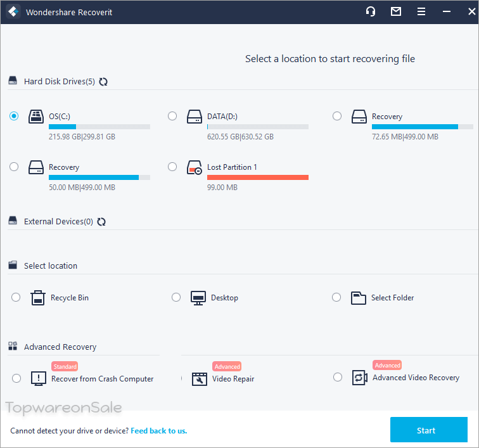Click the Recover from Crash Computer label
The height and width of the screenshot is (448, 479).
click(103, 379)
